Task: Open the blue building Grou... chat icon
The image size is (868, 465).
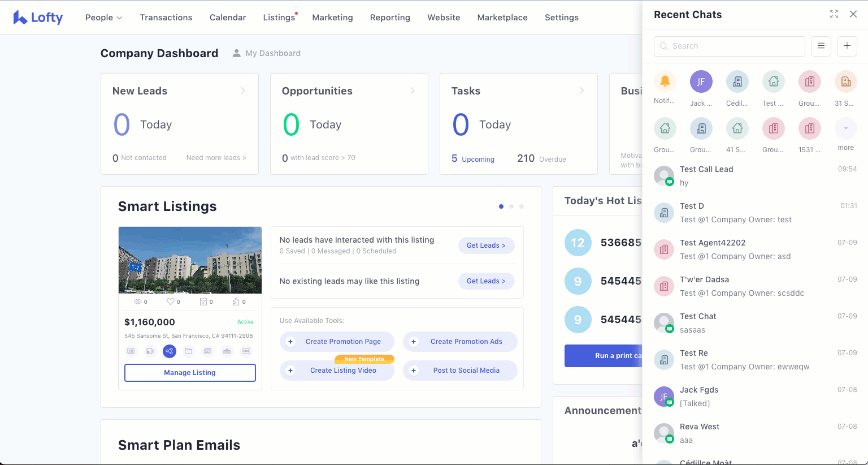Action: 701,128
